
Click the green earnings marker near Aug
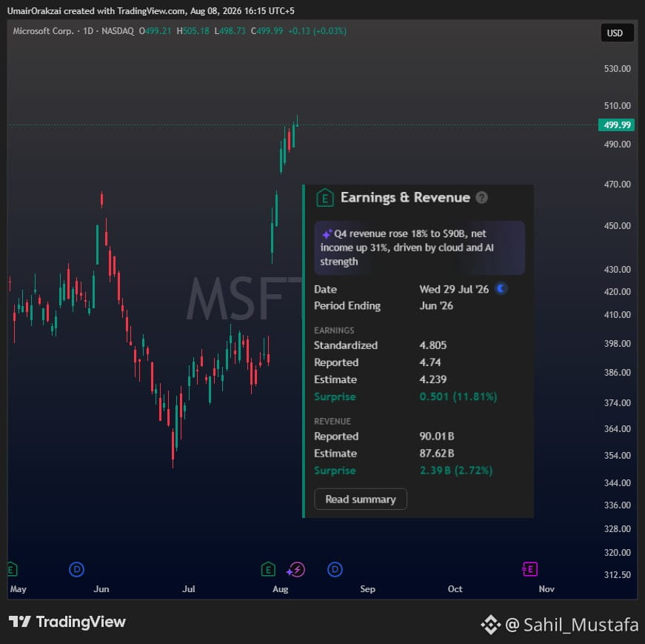(268, 569)
